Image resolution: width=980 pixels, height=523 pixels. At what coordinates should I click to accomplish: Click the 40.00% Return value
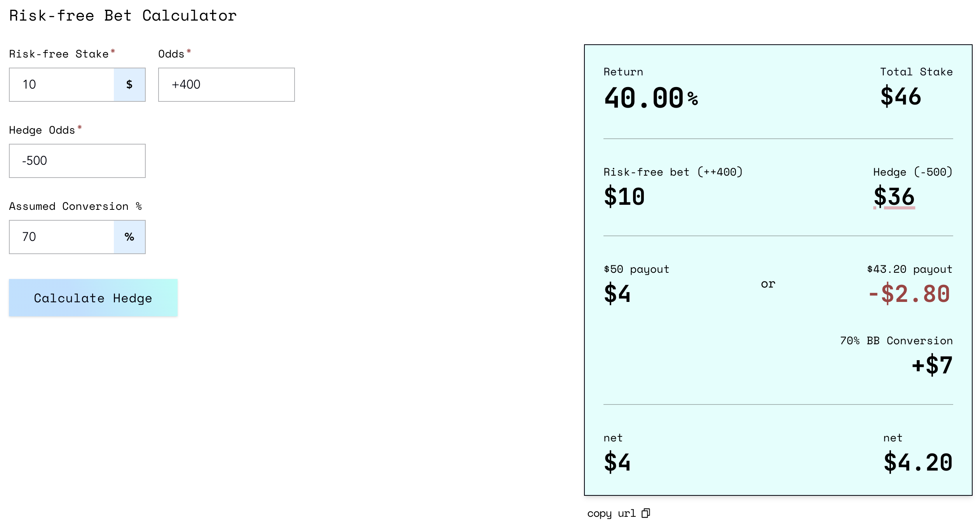650,98
